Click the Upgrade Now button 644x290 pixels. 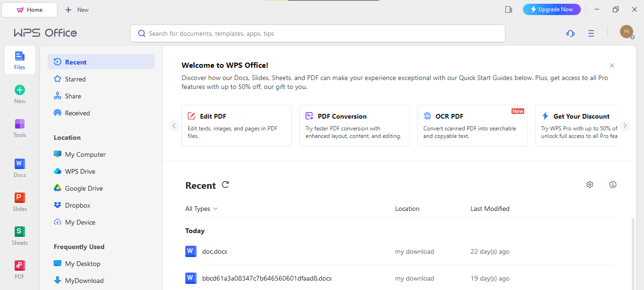pyautogui.click(x=552, y=9)
